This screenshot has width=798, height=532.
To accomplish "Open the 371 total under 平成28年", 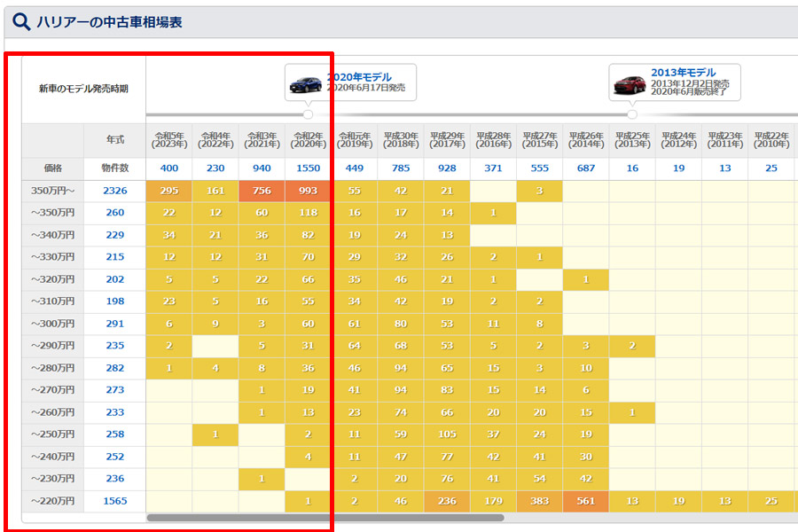I will tap(493, 168).
